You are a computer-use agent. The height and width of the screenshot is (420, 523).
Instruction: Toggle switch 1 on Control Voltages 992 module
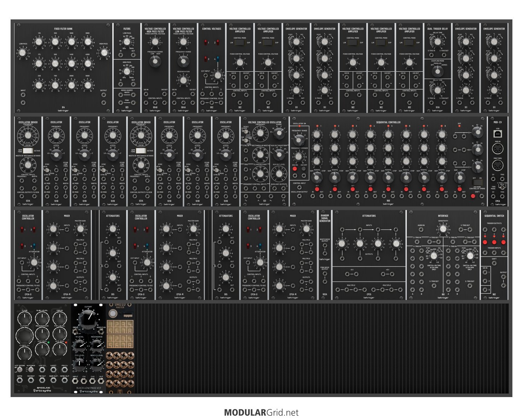click(206, 42)
